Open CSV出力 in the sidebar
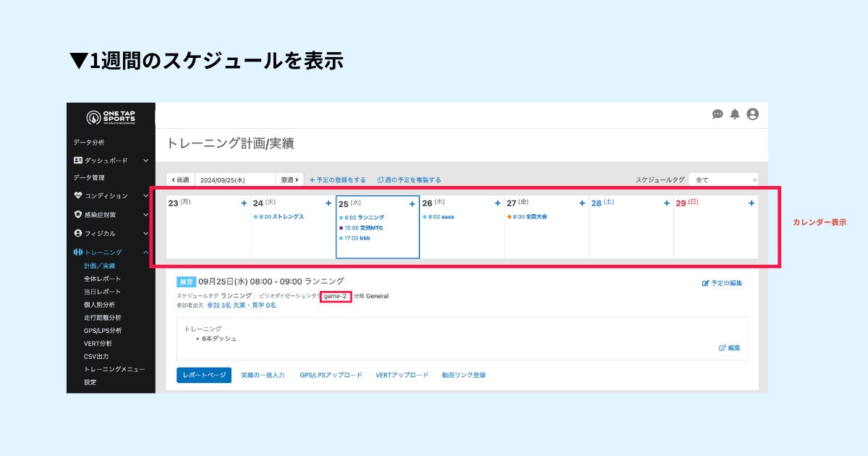The image size is (868, 456). click(96, 356)
